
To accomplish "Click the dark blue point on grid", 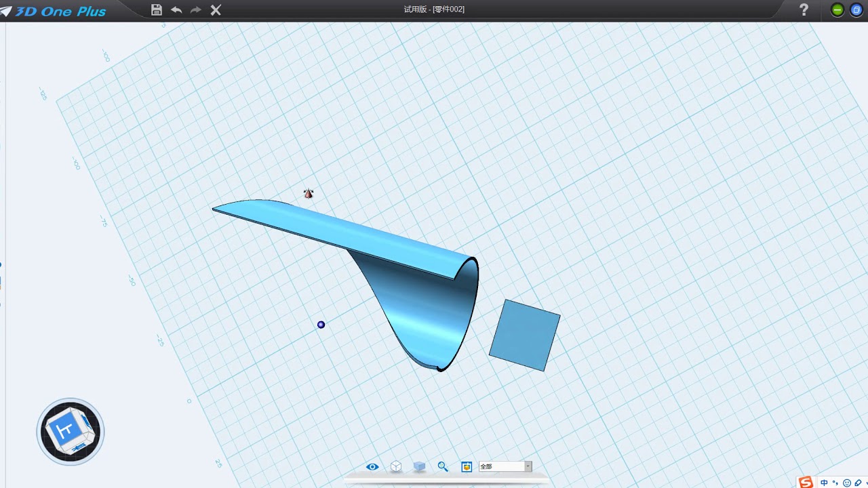I will [x=321, y=325].
